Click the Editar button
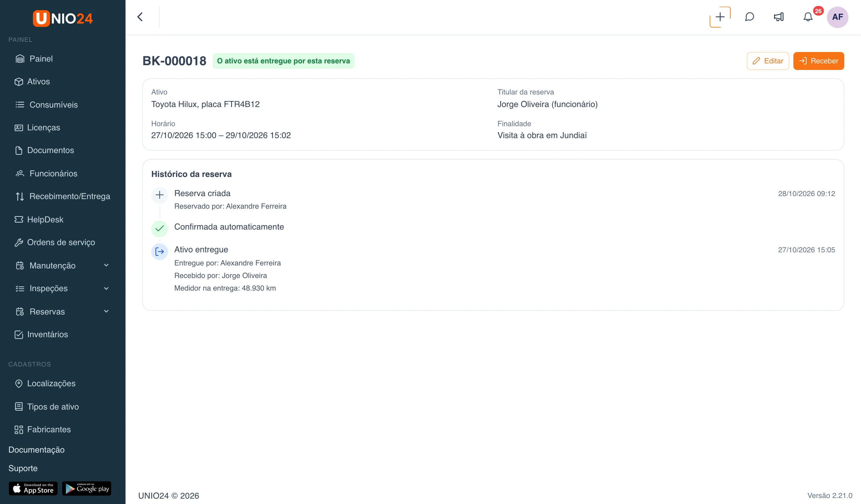861x504 pixels. point(768,61)
